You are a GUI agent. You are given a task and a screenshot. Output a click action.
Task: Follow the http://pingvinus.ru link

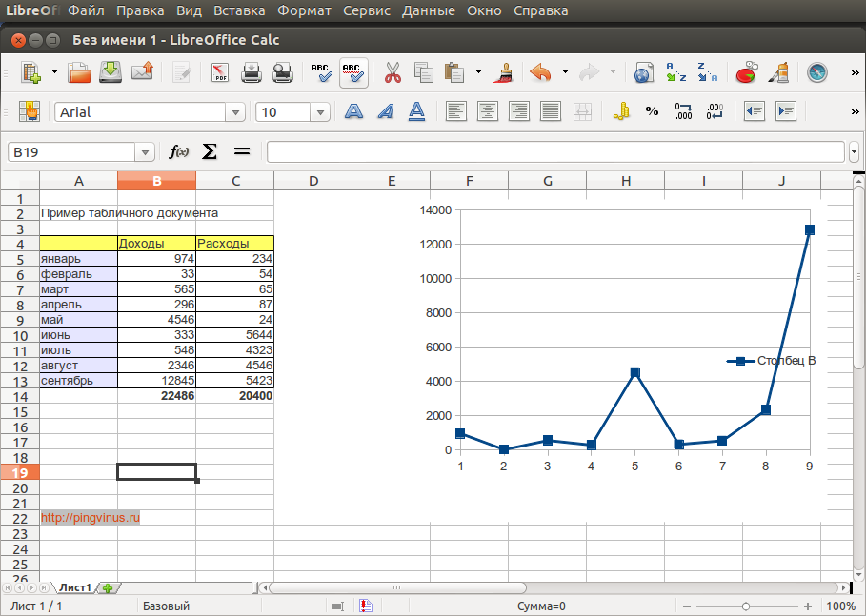[90, 518]
